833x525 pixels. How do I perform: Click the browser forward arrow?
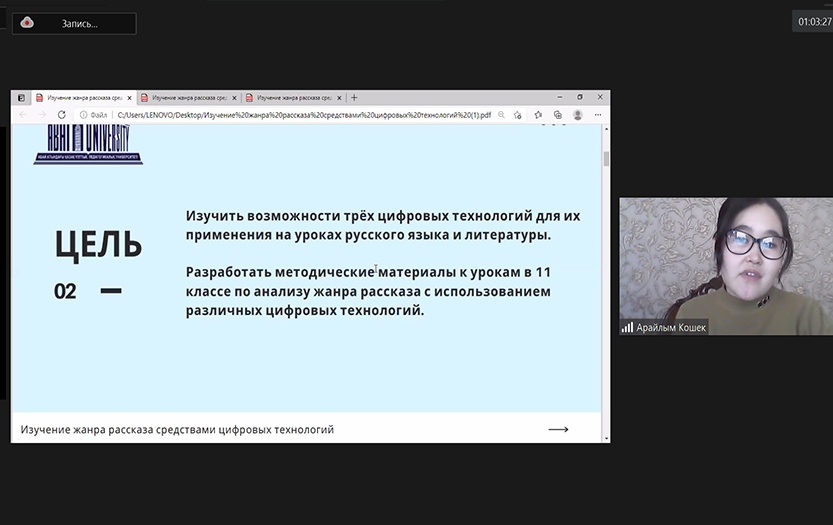pyautogui.click(x=42, y=115)
